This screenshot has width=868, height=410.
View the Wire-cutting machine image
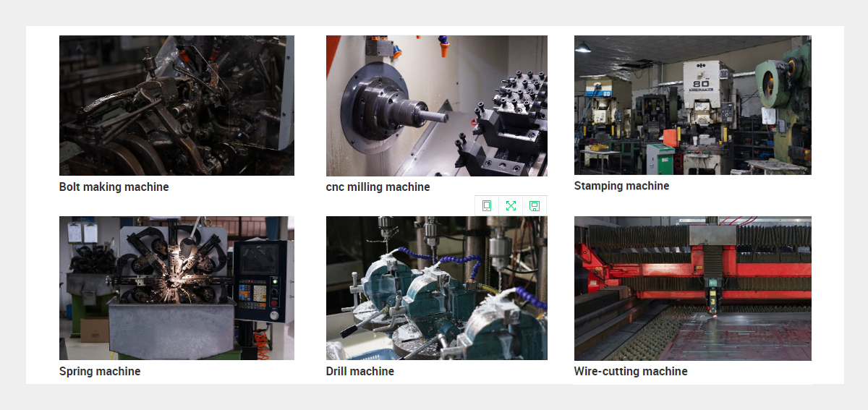coord(693,289)
